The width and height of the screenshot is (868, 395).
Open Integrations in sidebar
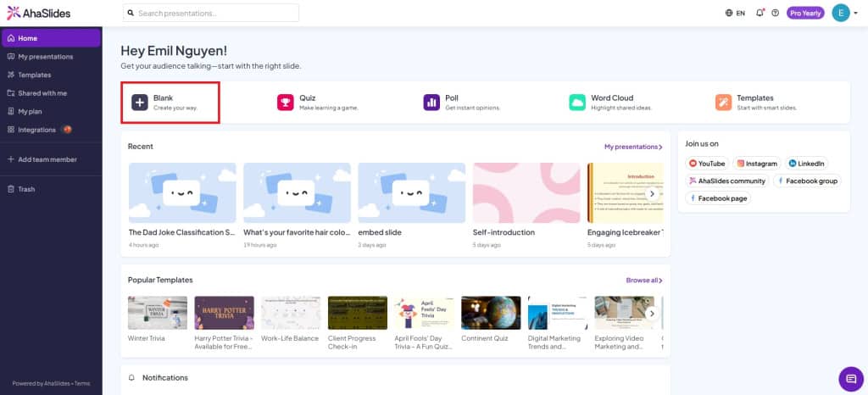pos(51,130)
